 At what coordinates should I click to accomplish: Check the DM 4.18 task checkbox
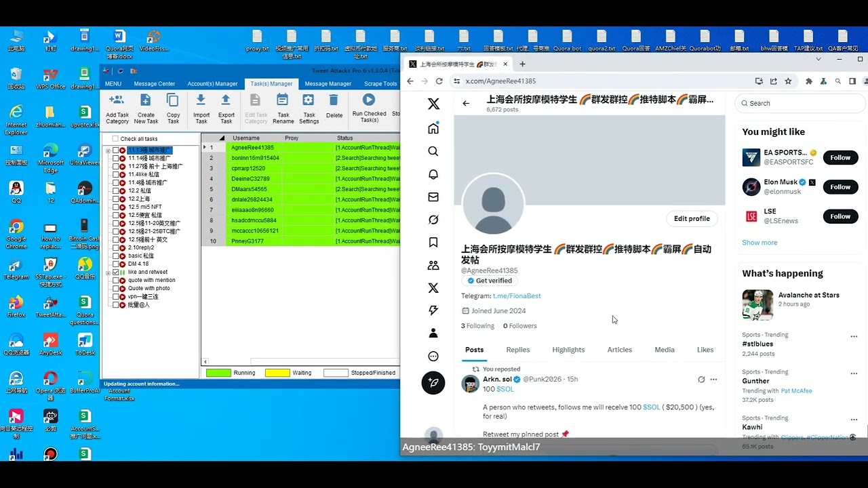[x=115, y=264]
